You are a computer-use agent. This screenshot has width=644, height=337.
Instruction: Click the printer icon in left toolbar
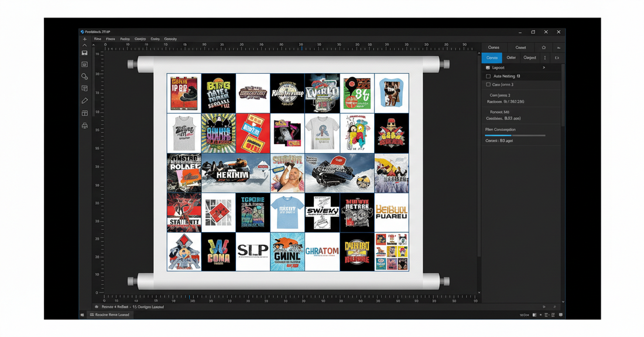[85, 126]
